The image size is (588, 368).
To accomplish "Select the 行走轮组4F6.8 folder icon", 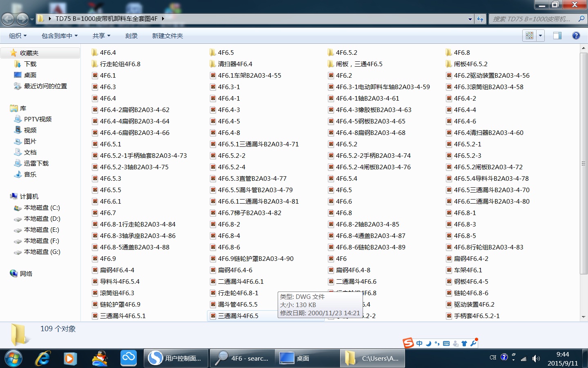I will point(95,64).
